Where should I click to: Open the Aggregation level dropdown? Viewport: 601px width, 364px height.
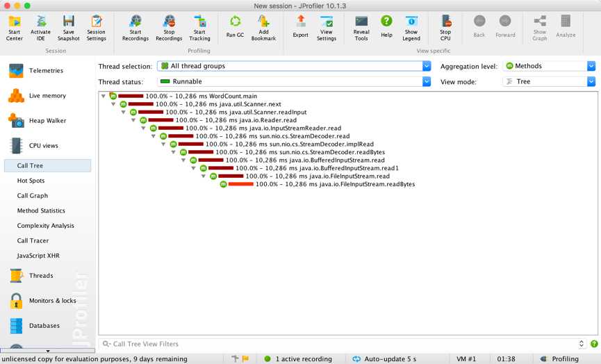tap(550, 66)
